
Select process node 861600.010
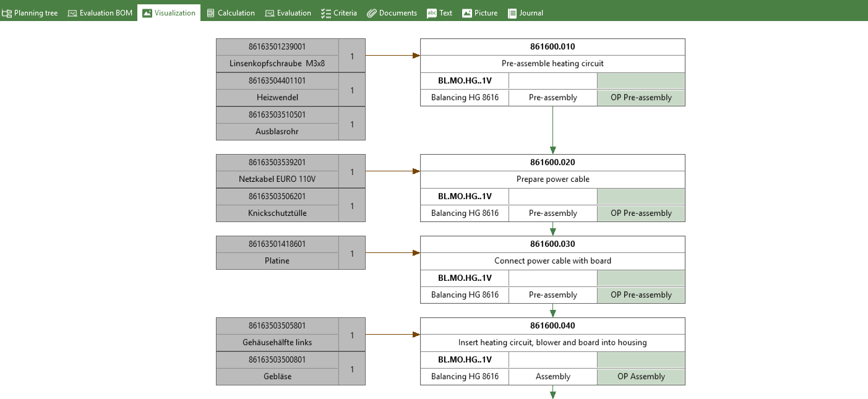tap(552, 47)
